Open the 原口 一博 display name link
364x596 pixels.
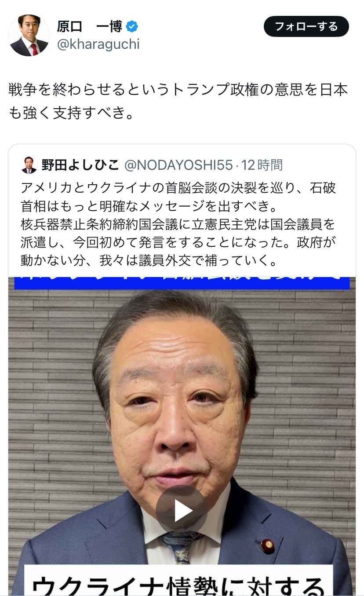[x=89, y=27]
